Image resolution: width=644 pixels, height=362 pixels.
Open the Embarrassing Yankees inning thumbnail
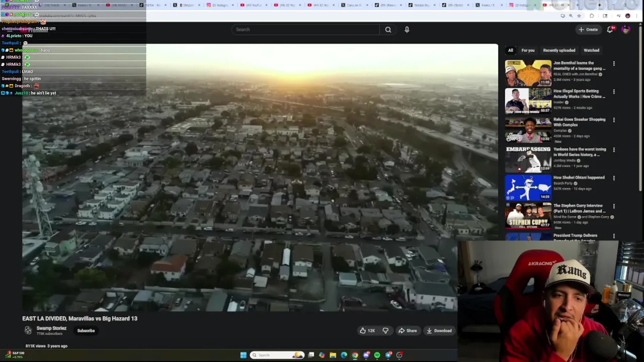[528, 159]
